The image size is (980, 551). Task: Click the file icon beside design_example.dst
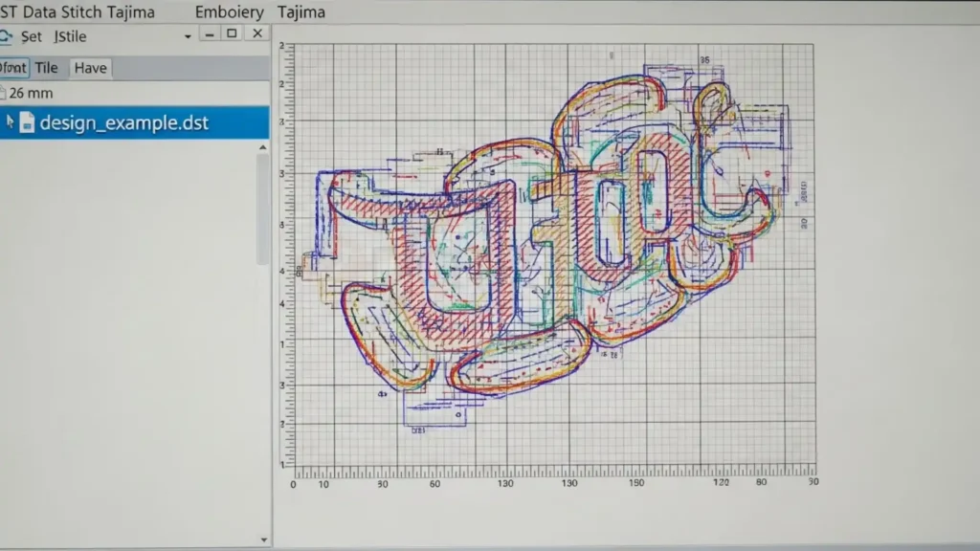pyautogui.click(x=27, y=122)
